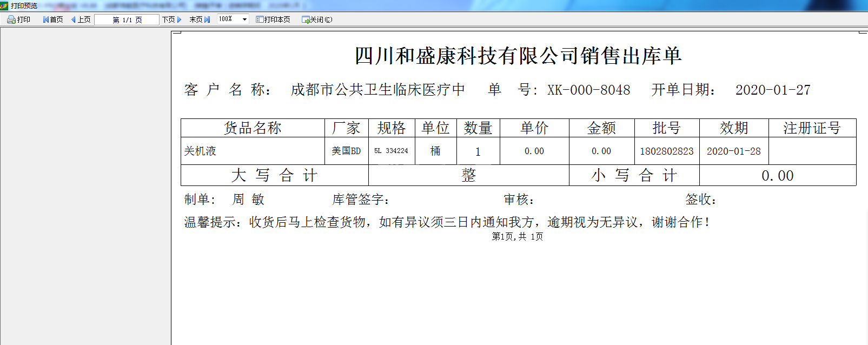Close the preview with 关闭(C)
The image size is (868, 345).
(317, 19)
